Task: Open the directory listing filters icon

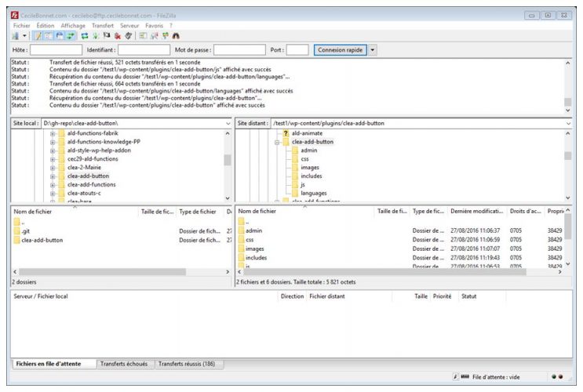Action: pos(143,35)
